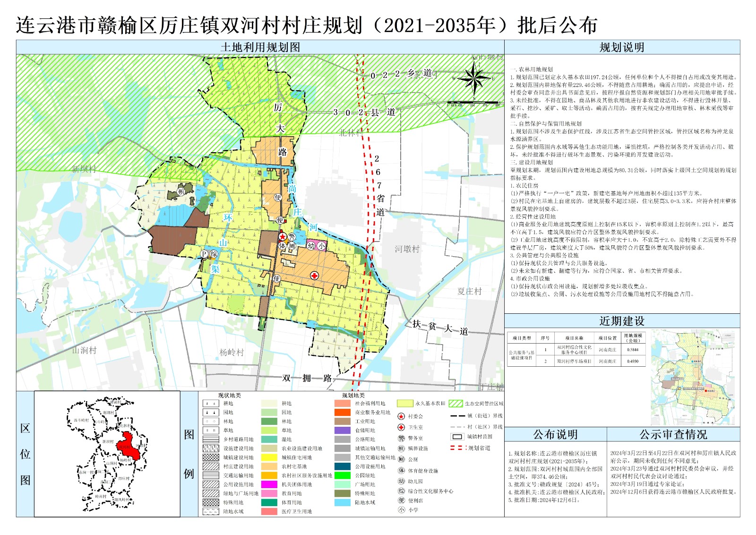Click the compass rose on the map

(x=474, y=78)
